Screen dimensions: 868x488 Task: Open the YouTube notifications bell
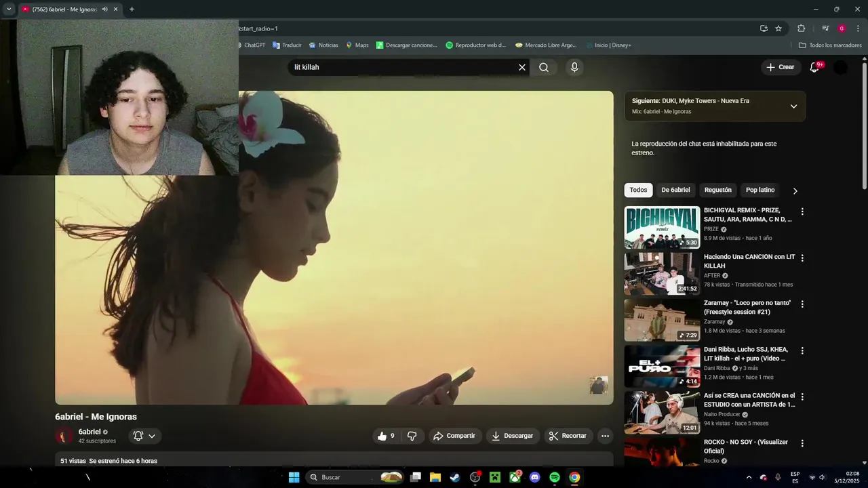tap(815, 67)
